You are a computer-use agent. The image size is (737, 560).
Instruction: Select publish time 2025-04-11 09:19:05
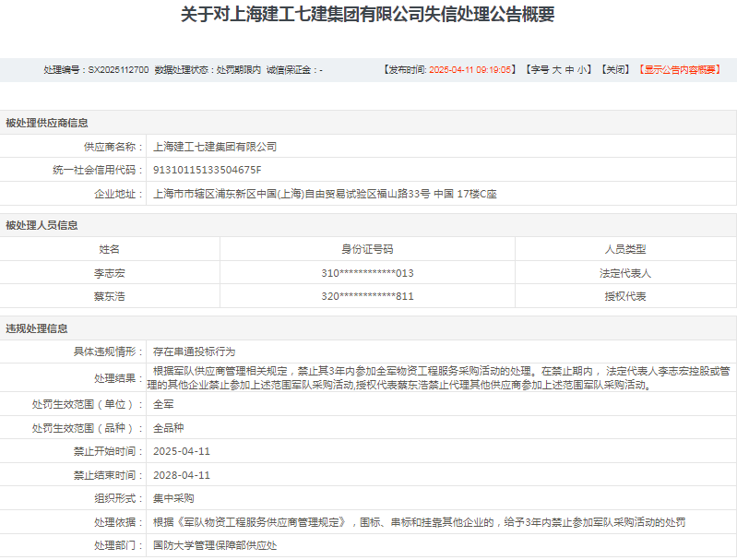[x=470, y=70]
